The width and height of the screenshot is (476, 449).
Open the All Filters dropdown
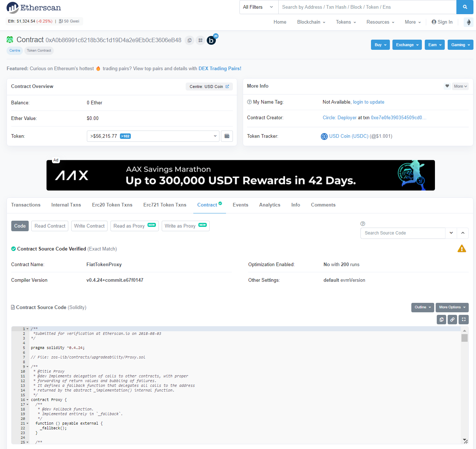point(259,7)
